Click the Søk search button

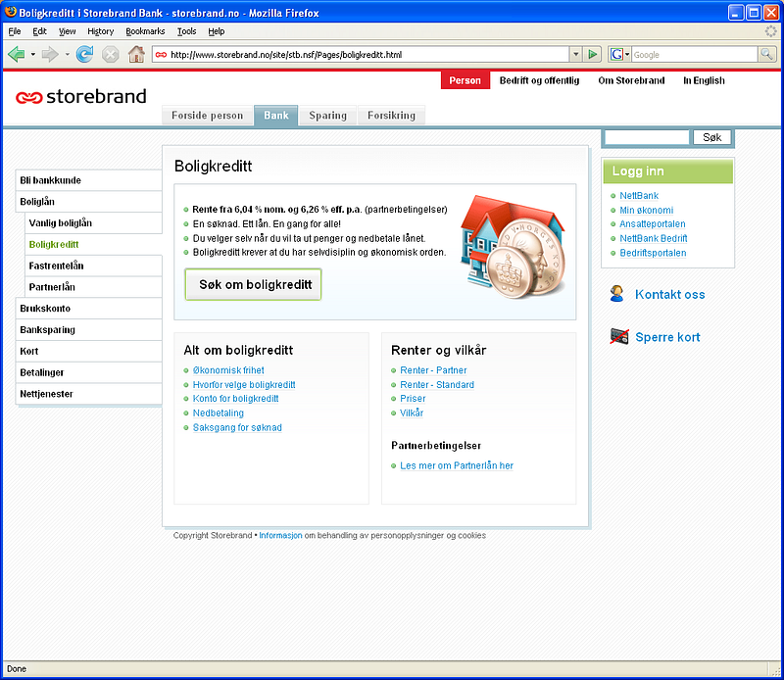pyautogui.click(x=712, y=137)
